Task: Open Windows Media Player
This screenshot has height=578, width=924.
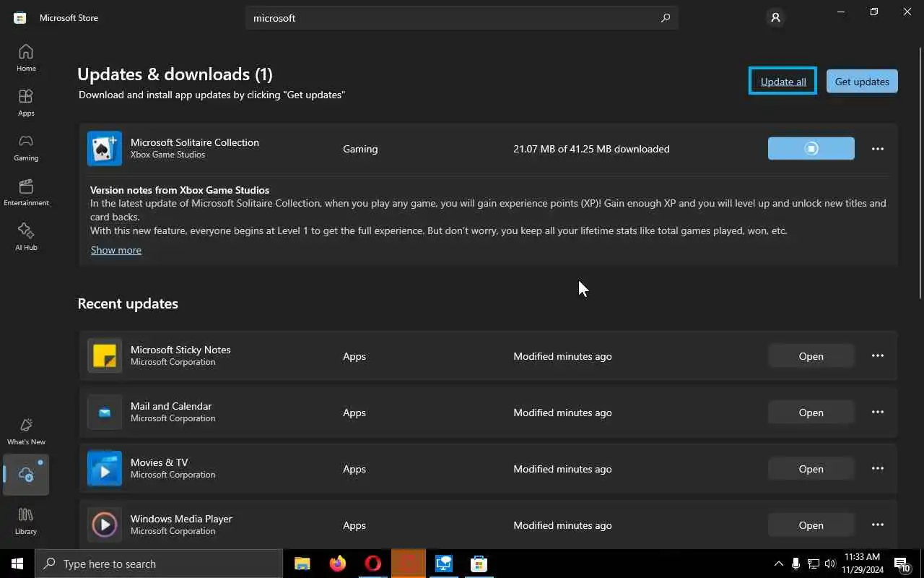Action: (811, 525)
